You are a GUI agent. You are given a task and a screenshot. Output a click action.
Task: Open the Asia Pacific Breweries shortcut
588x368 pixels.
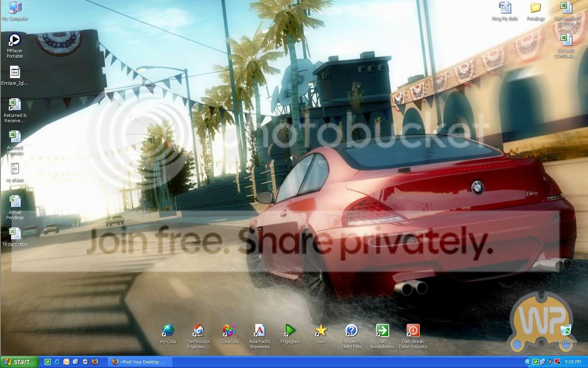tap(260, 337)
